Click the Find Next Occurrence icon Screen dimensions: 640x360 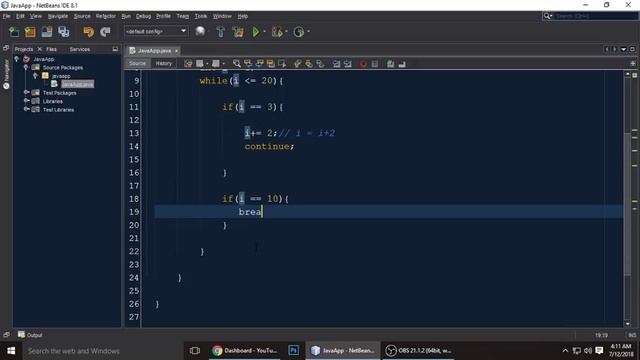point(259,64)
